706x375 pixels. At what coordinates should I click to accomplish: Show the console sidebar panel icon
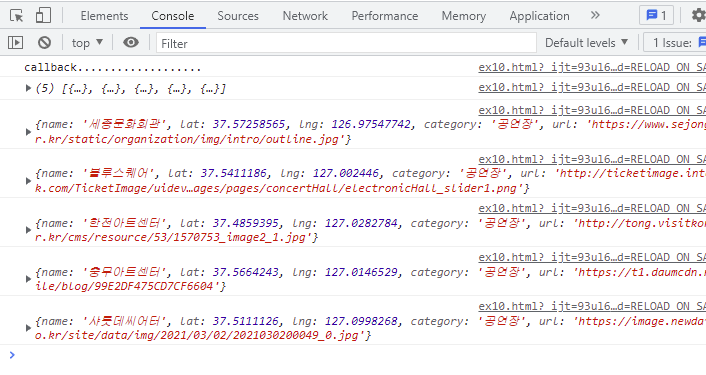(x=15, y=43)
